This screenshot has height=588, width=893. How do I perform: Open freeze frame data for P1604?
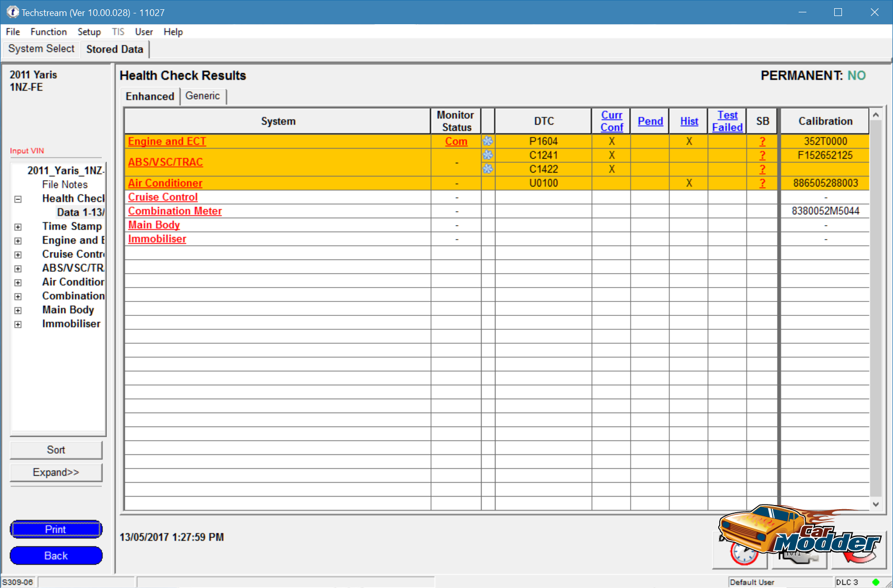click(488, 141)
